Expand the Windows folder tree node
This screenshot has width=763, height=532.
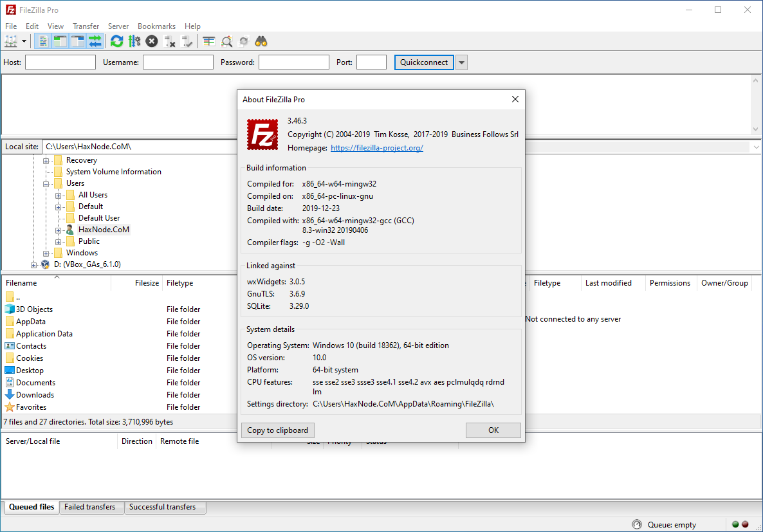pyautogui.click(x=47, y=253)
